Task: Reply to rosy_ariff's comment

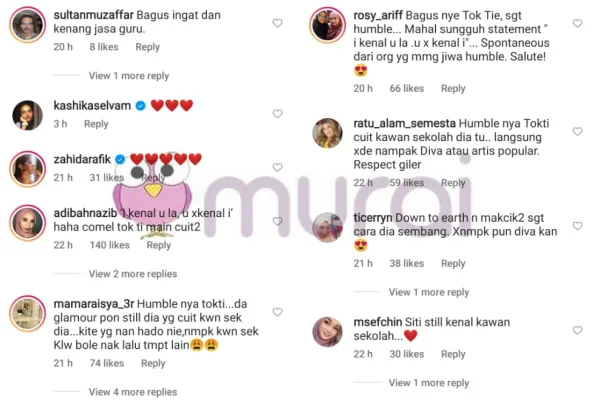Action: click(x=453, y=88)
